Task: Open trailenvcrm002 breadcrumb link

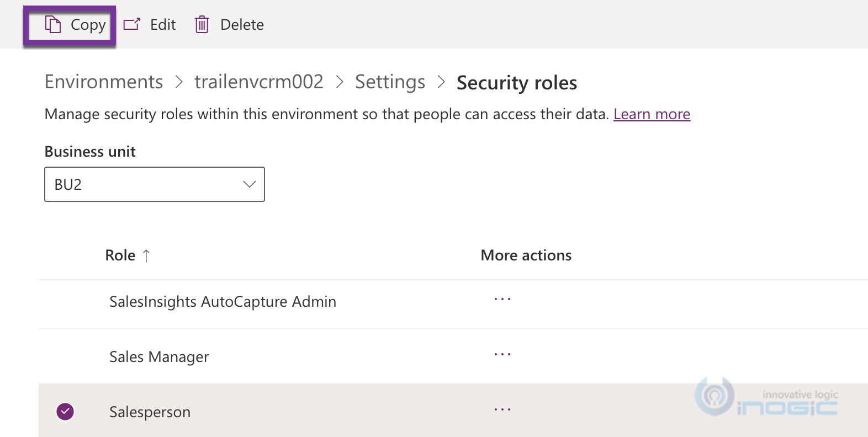Action: coord(259,82)
